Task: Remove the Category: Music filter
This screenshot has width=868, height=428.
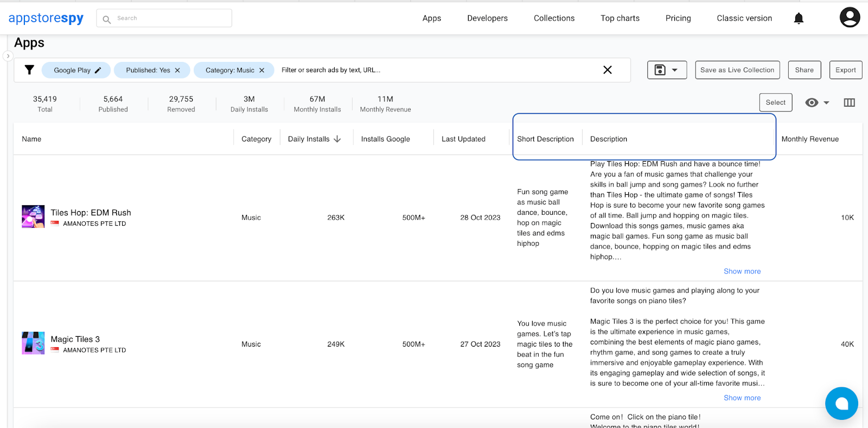Action: pyautogui.click(x=261, y=70)
